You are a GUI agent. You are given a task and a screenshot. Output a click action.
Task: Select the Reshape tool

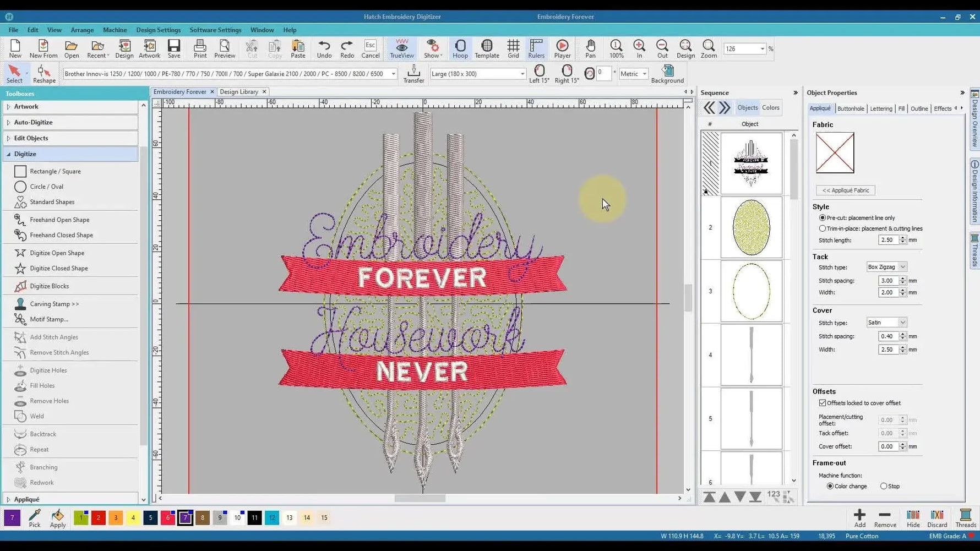[x=44, y=73]
